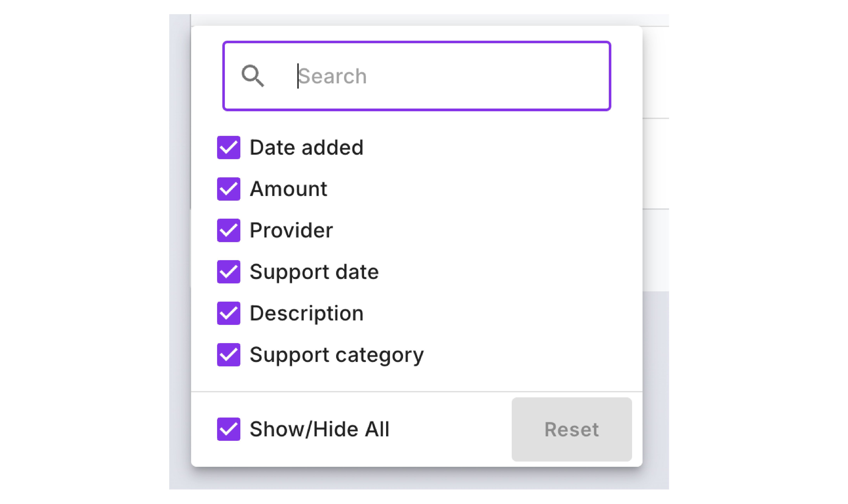Disable the Support date checkbox

(x=229, y=272)
